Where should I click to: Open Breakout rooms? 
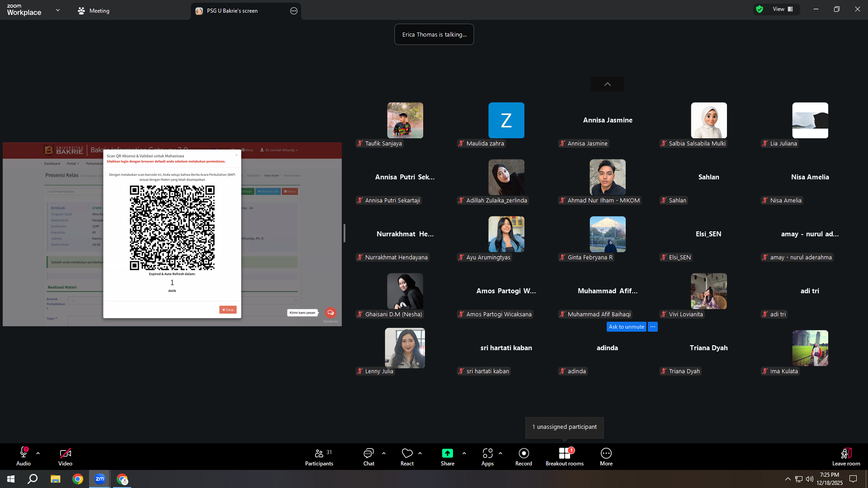coord(565,456)
